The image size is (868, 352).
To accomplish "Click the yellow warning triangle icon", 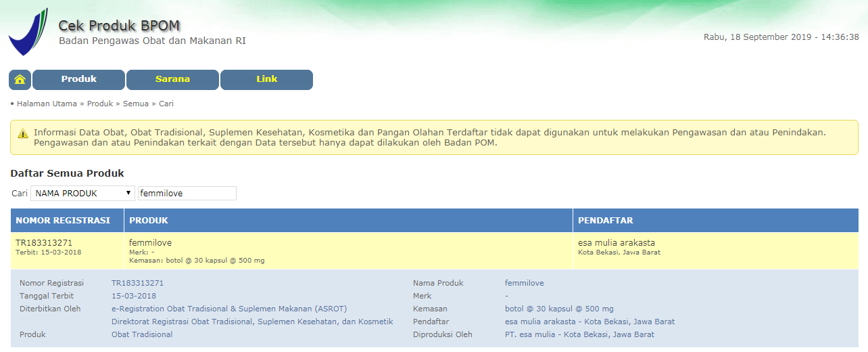I will click(23, 133).
